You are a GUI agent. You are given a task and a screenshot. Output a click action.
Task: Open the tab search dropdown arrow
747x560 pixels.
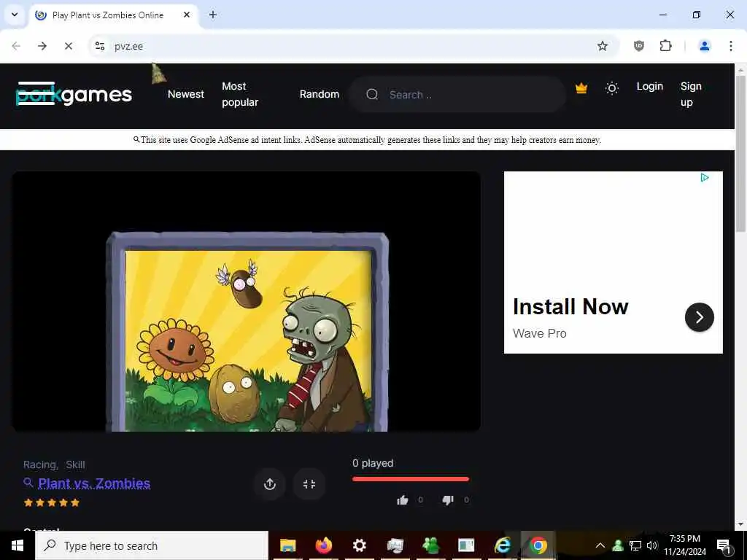[15, 15]
